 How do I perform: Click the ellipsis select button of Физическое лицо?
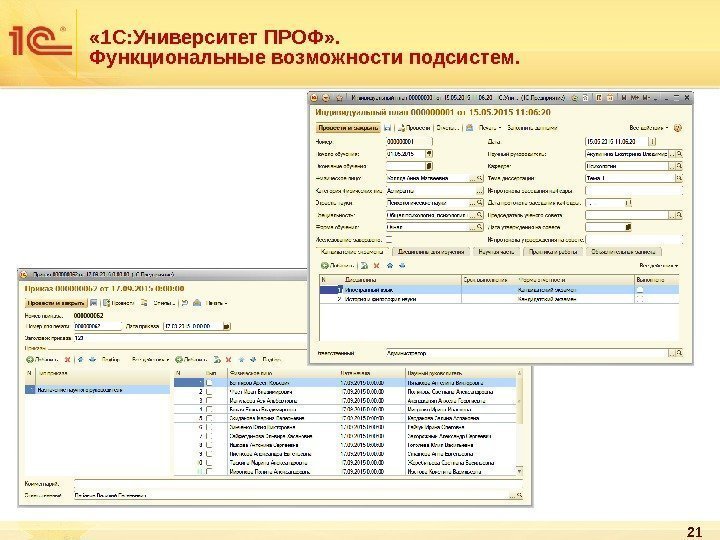472,178
